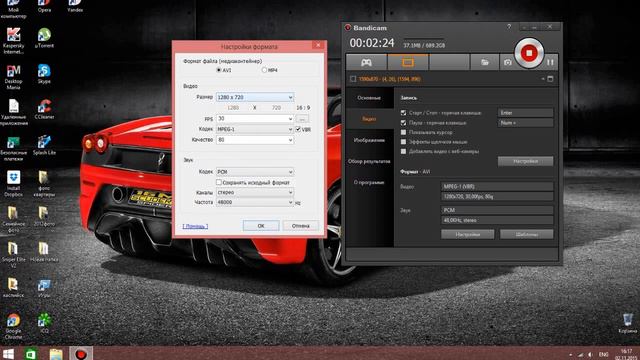Stop recording with the red round button
Viewport: 640px width, 360px height.
point(529,53)
